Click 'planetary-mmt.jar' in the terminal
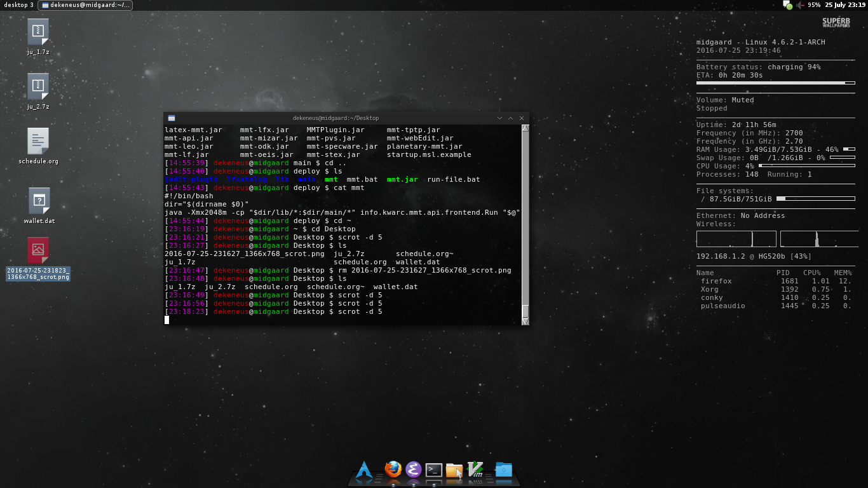 point(424,146)
